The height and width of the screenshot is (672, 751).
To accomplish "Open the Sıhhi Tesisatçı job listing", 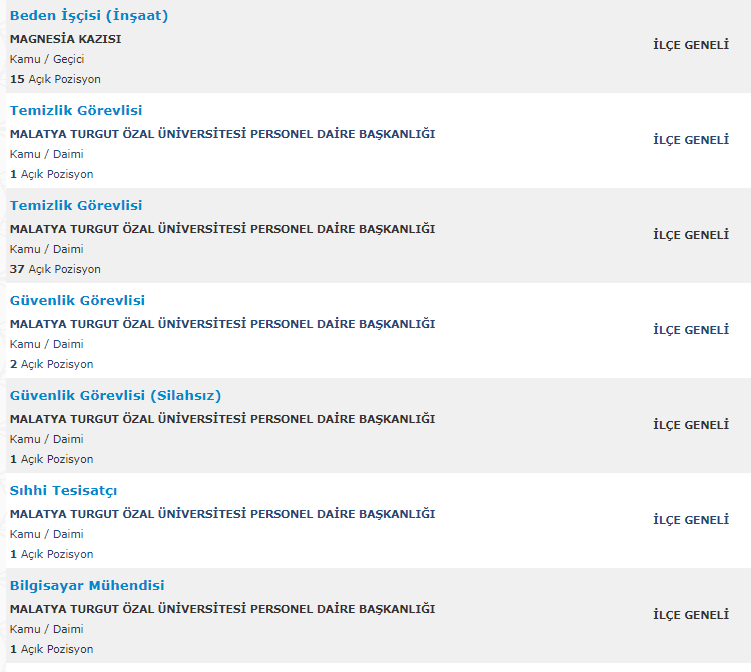I will coord(63,491).
